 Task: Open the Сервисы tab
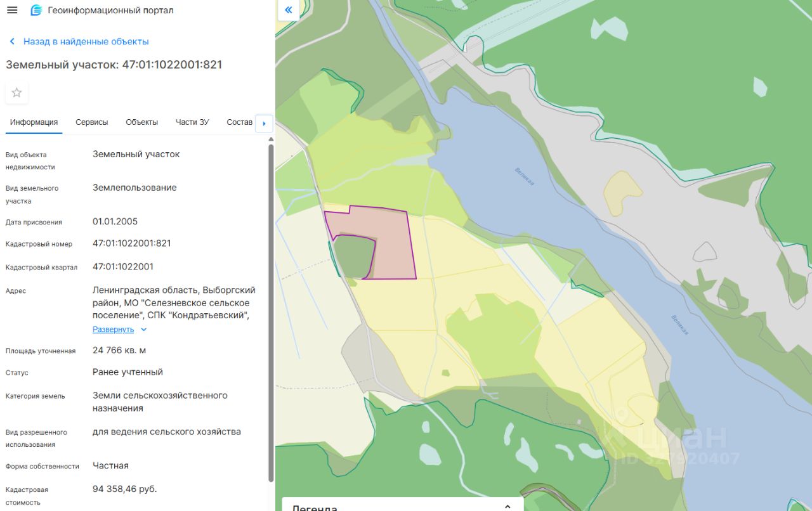(x=92, y=122)
